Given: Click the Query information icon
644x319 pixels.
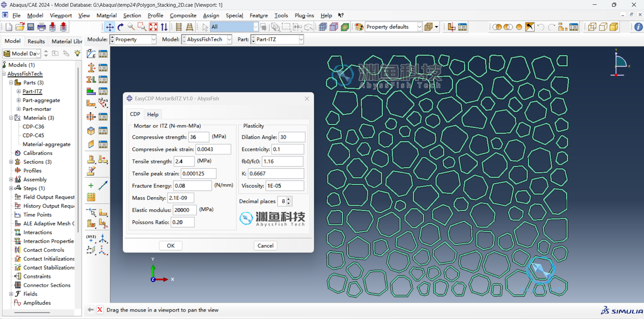Looking at the screenshot, I should [638, 27].
